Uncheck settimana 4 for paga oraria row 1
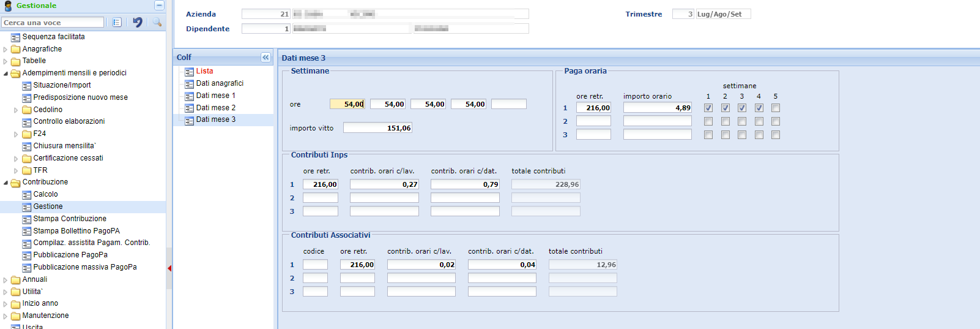 point(759,108)
